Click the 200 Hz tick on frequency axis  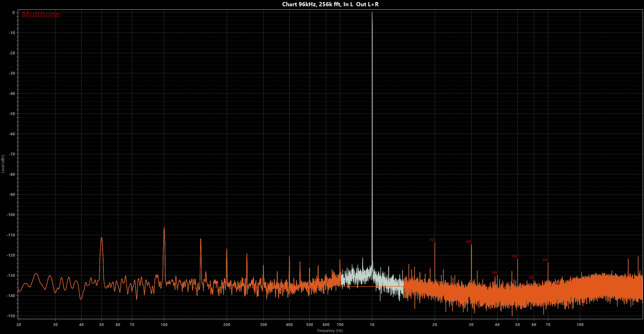(x=227, y=325)
